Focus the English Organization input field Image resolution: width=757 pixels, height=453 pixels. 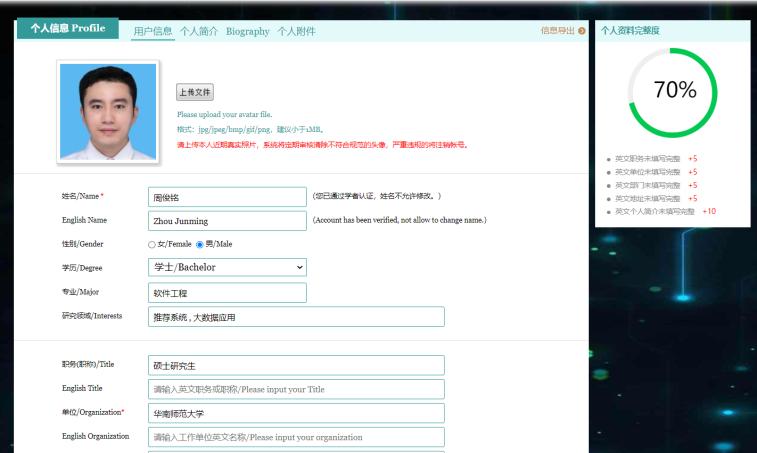pyautogui.click(x=296, y=437)
